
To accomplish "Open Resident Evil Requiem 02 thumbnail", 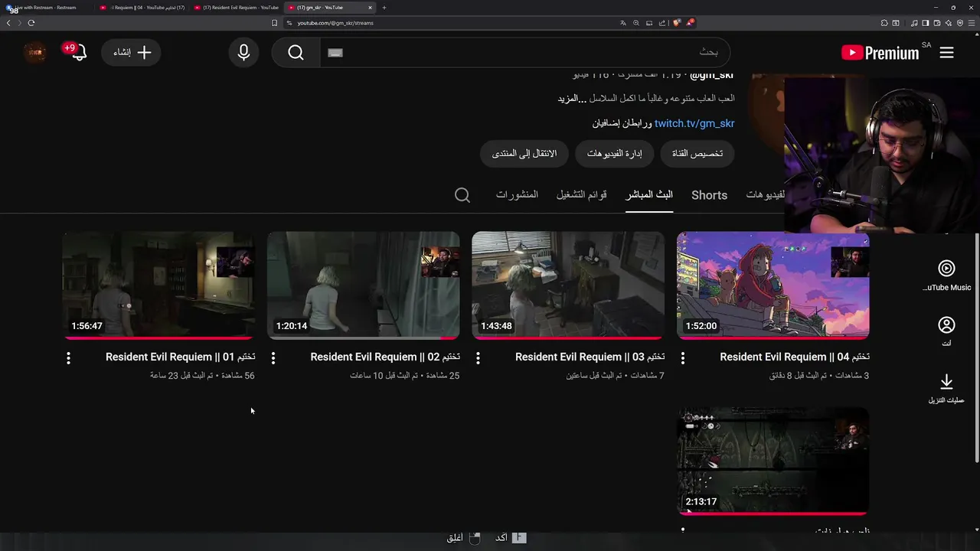I will pos(363,285).
